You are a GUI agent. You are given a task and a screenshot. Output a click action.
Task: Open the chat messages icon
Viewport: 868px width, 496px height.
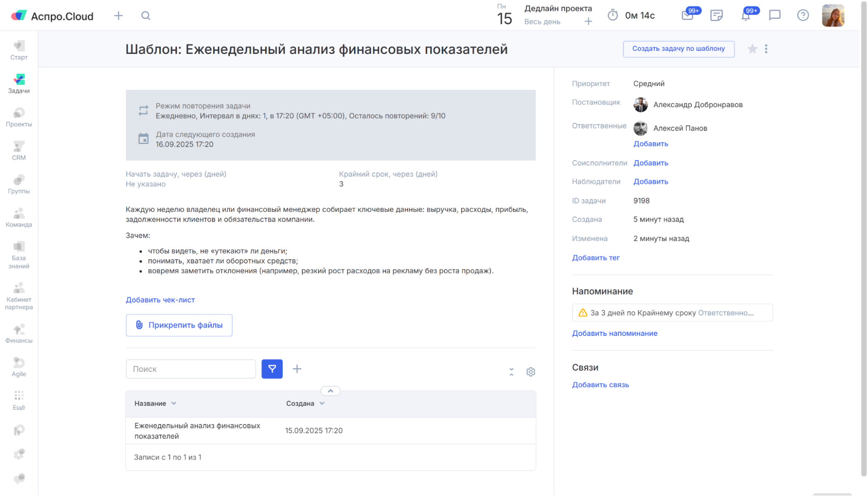[x=774, y=16]
